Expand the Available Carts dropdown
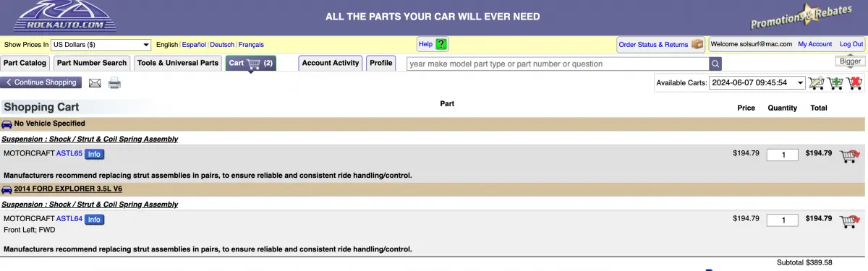The width and height of the screenshot is (868, 271). click(x=757, y=83)
